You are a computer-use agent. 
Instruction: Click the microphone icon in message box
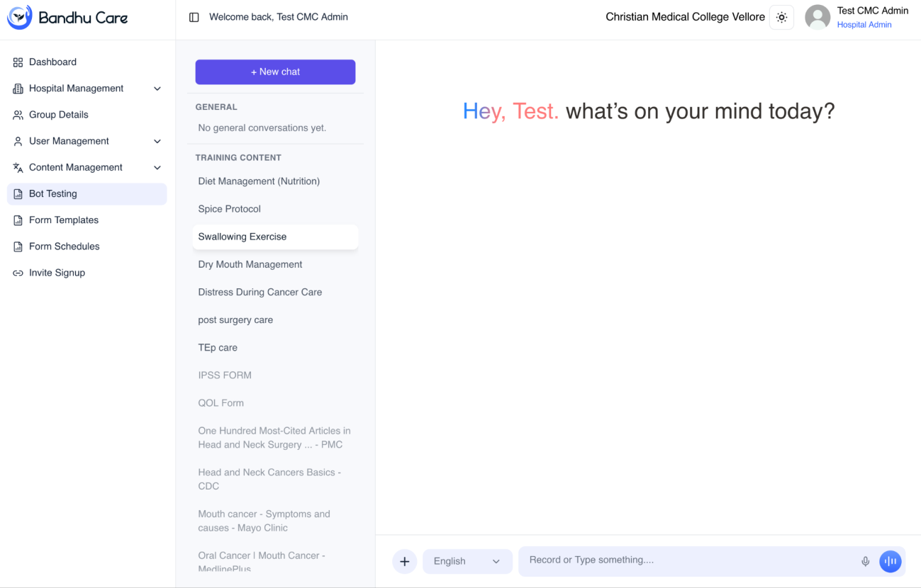[x=865, y=562]
